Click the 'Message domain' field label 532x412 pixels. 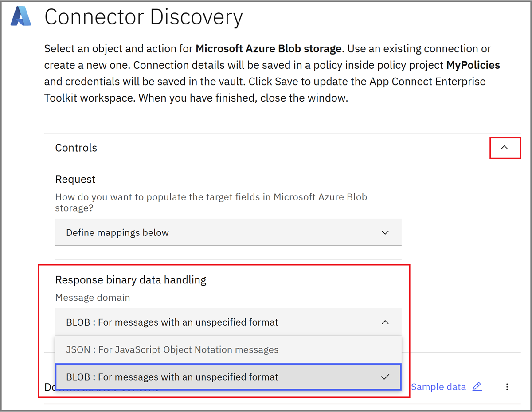[92, 298]
